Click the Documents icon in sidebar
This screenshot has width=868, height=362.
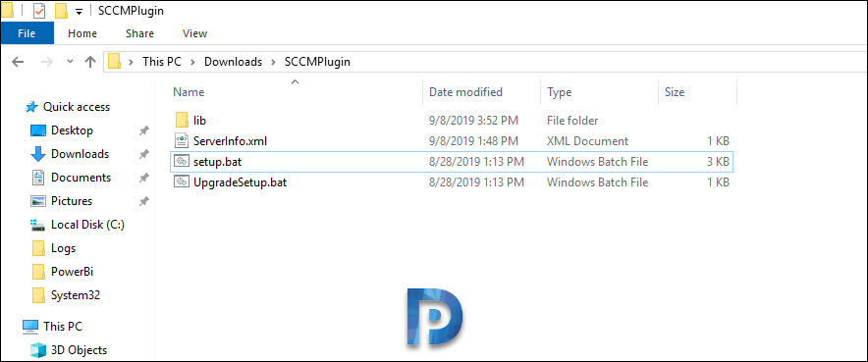point(38,178)
